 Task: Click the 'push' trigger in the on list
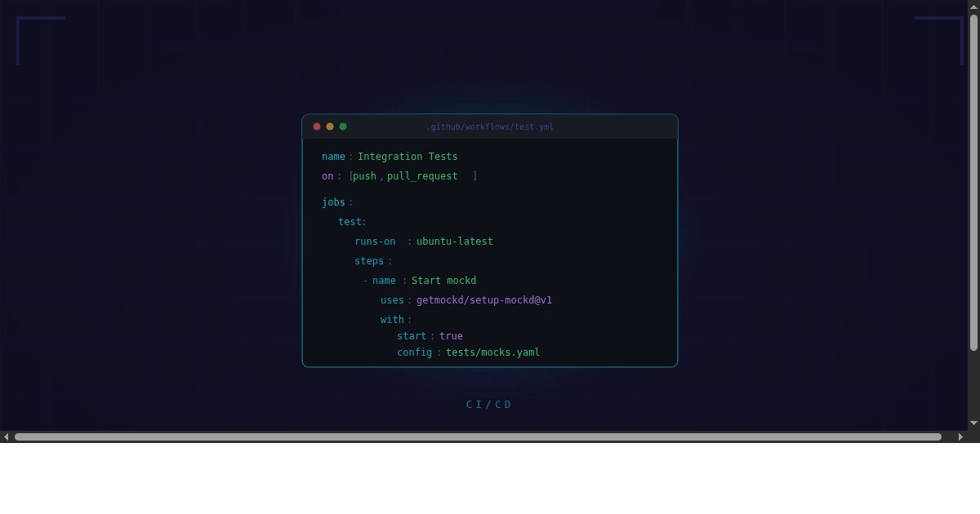[x=364, y=176]
